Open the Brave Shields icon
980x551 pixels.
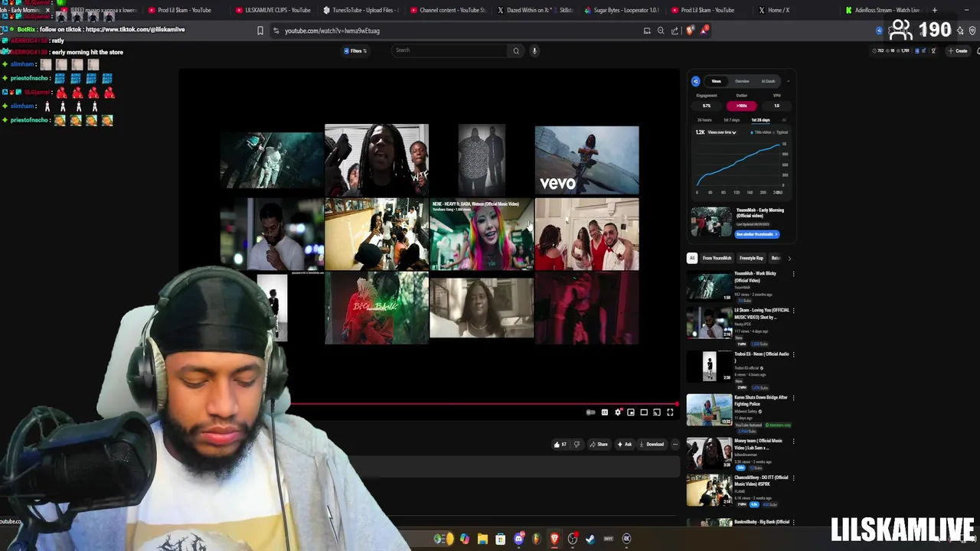(690, 31)
